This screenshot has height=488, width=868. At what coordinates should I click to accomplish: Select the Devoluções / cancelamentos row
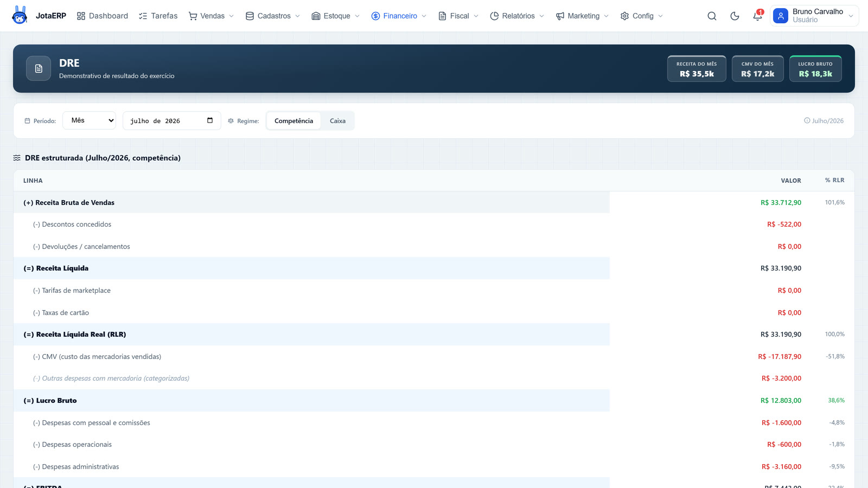[x=433, y=247]
